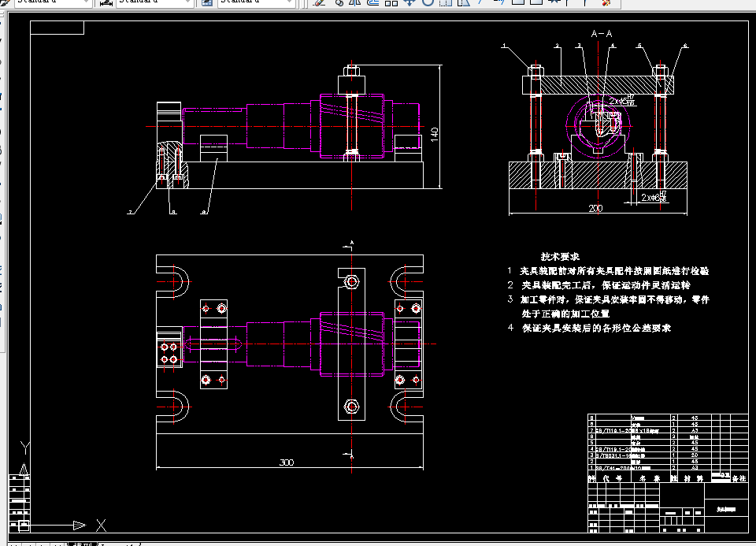Select the Erase tool in the Modify toolbar

[x=319, y=2]
